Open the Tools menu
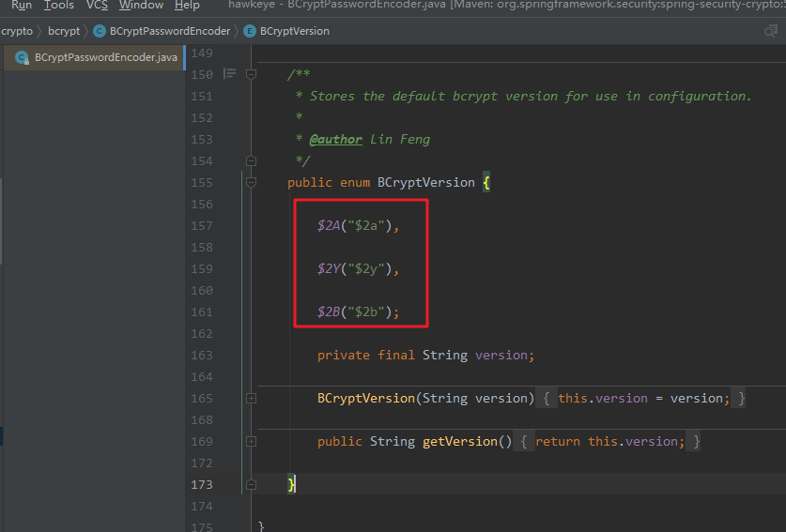The width and height of the screenshot is (786, 532). click(x=58, y=6)
